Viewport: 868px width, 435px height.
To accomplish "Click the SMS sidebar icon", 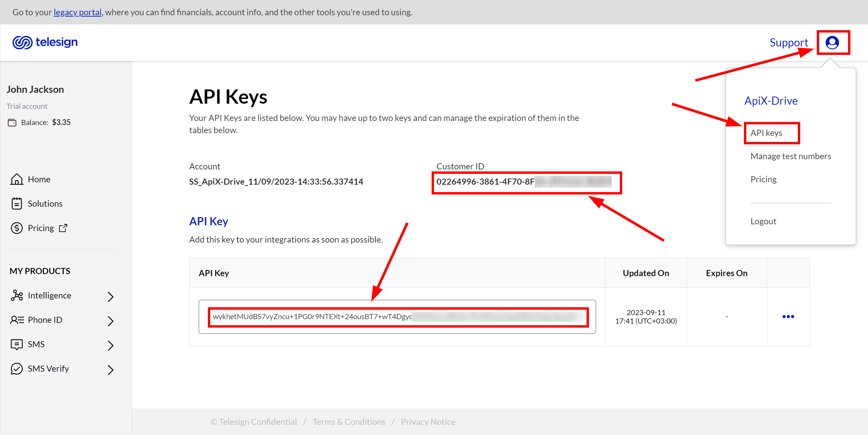I will pyautogui.click(x=16, y=344).
